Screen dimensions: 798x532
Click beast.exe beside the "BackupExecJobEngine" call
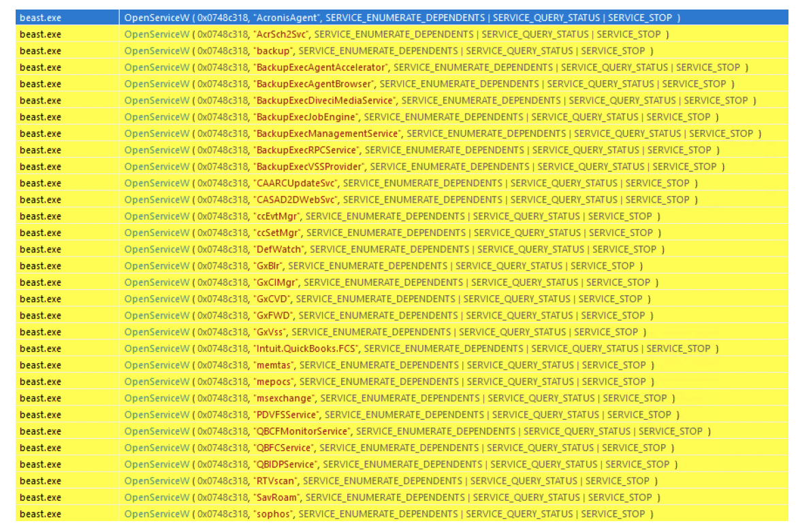tap(41, 117)
